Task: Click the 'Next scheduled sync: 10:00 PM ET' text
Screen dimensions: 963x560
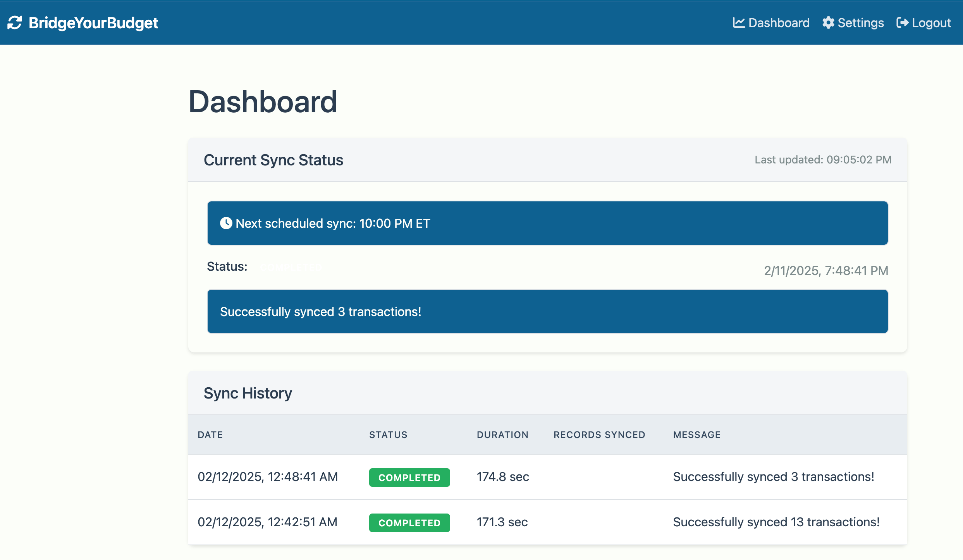Action: click(333, 223)
